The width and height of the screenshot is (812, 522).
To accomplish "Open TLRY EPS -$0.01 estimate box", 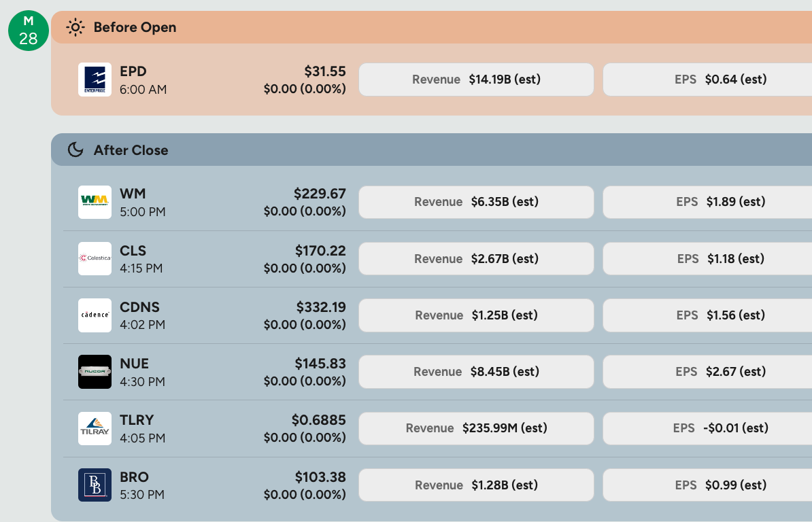I will [x=707, y=428].
